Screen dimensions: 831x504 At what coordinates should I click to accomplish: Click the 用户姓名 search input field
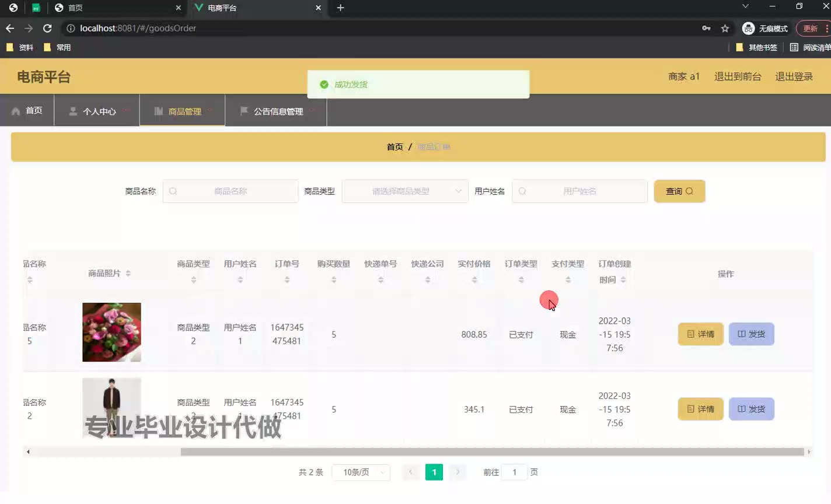[x=579, y=191]
